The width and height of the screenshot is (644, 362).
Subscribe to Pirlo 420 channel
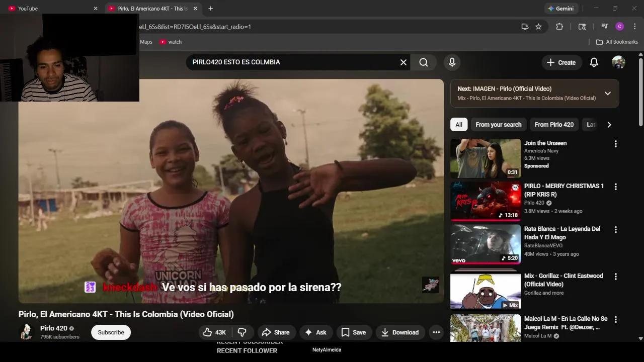(111, 332)
